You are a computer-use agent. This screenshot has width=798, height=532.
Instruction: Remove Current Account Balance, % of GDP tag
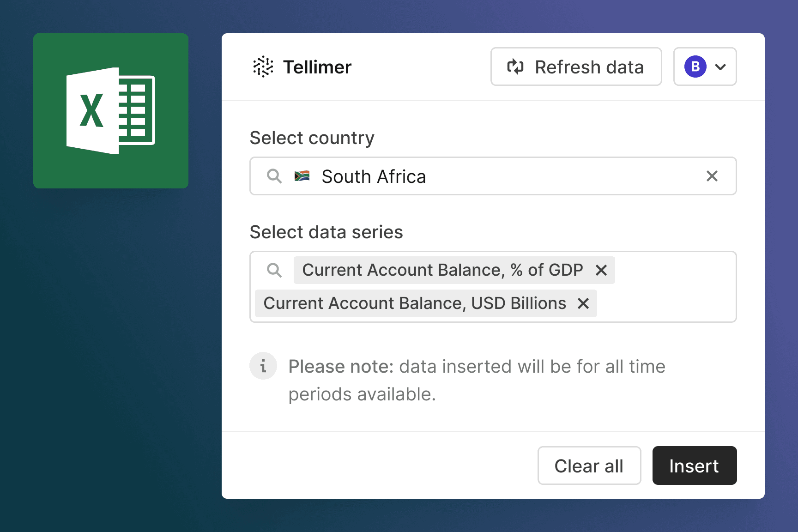pyautogui.click(x=601, y=270)
